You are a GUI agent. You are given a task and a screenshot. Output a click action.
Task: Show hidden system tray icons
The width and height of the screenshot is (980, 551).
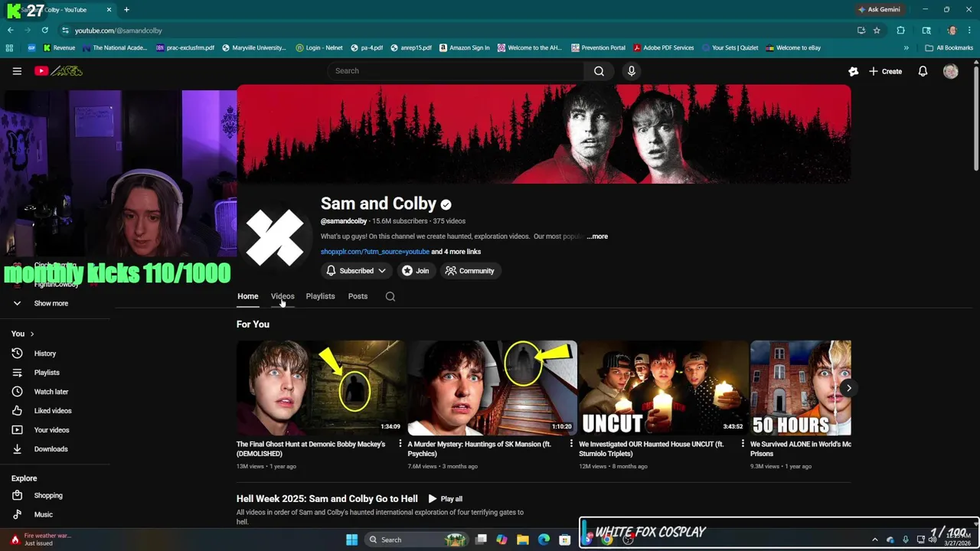[x=875, y=540]
